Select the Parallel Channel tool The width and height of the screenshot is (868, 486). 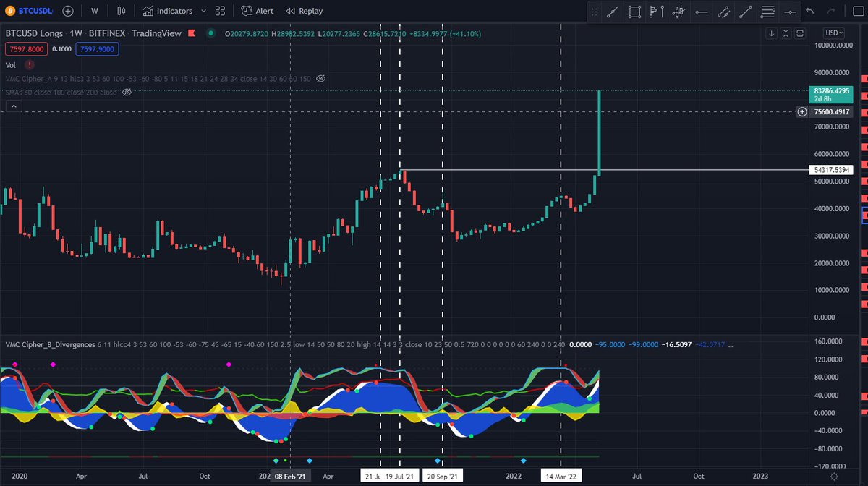pyautogui.click(x=723, y=12)
